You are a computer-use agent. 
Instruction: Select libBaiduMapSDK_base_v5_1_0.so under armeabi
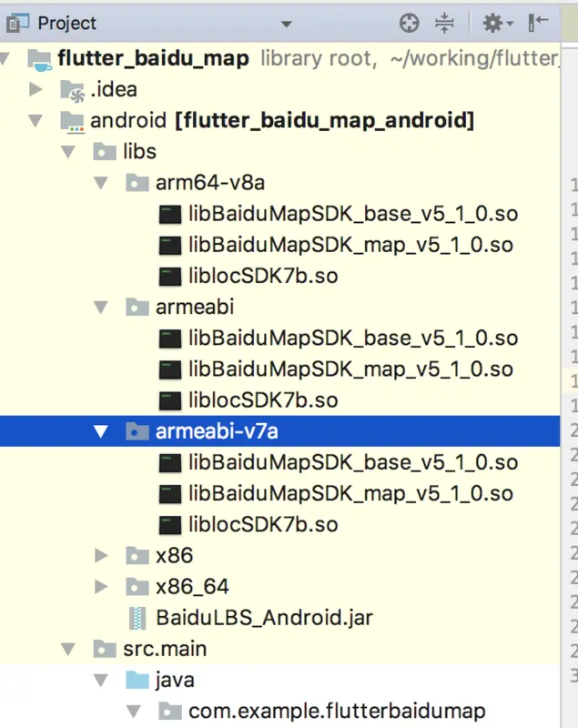point(280,338)
